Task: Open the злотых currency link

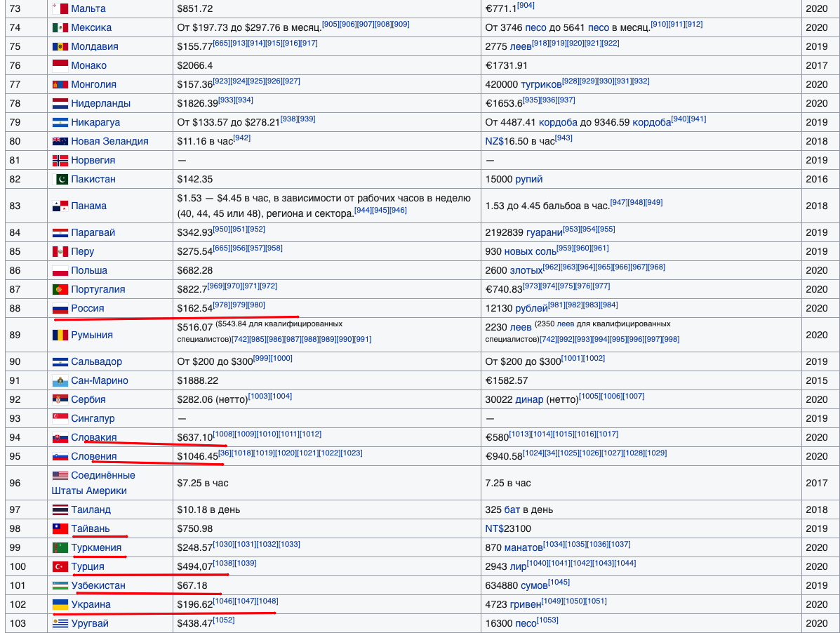Action: coord(526,270)
